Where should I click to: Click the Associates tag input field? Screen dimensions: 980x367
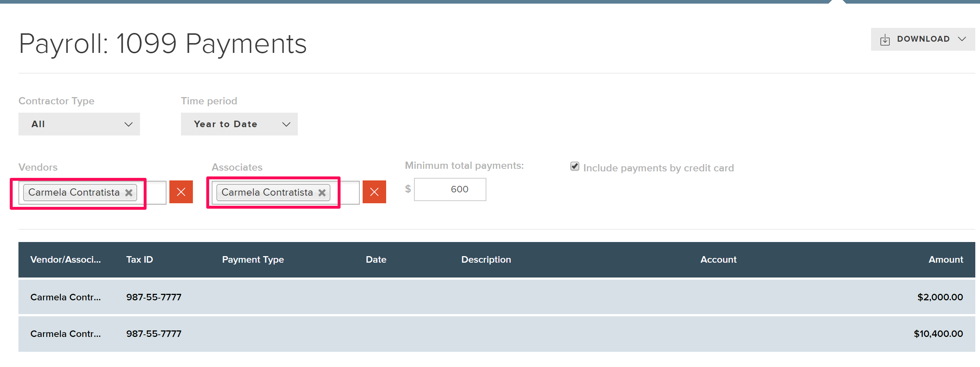tap(285, 192)
